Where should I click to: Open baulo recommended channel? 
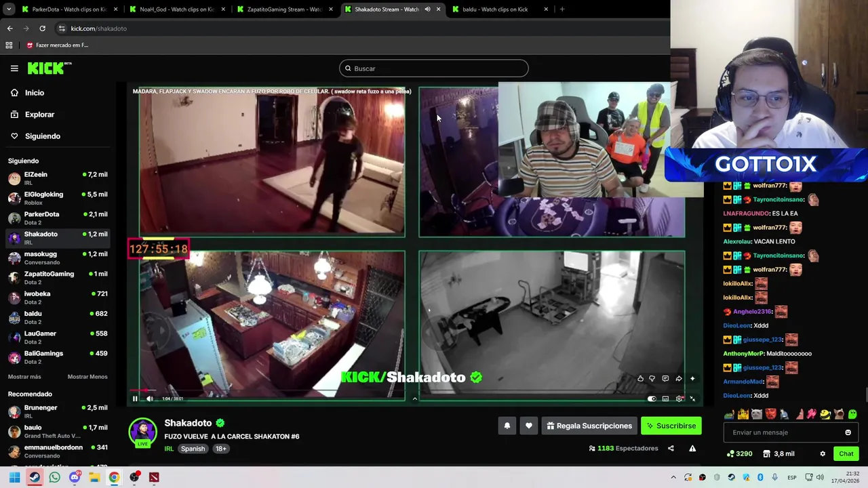click(58, 431)
